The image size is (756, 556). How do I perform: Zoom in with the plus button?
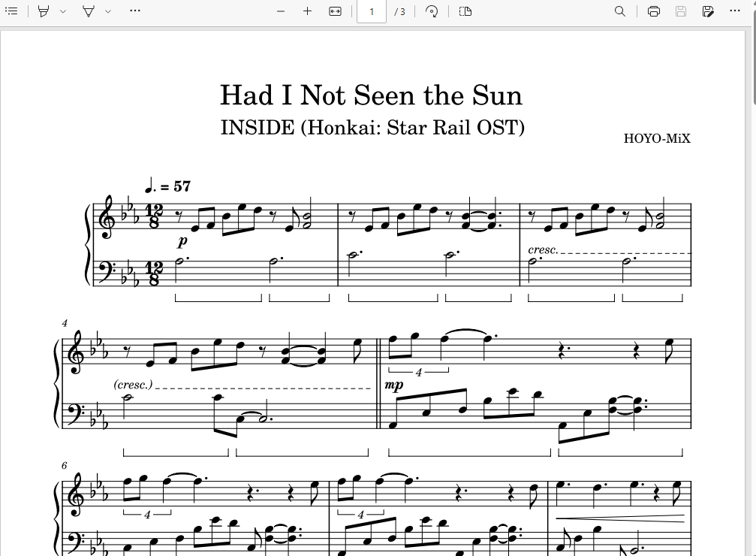(x=308, y=11)
